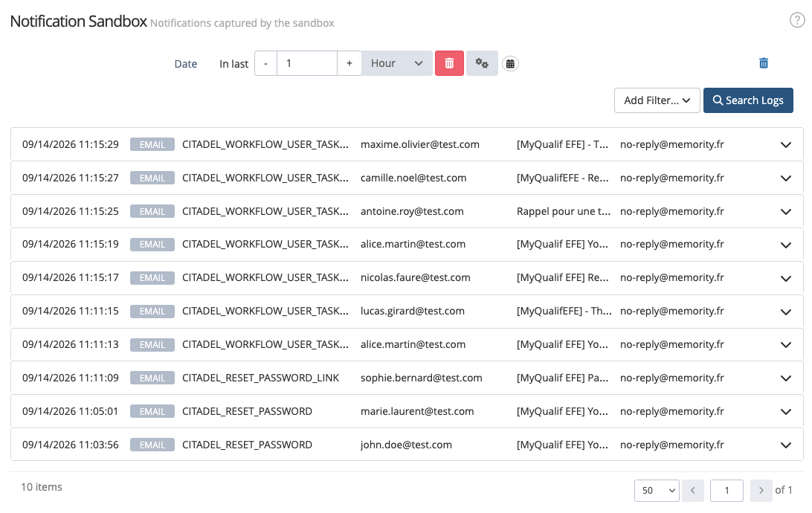The image size is (812, 513).
Task: Click the page number input field
Action: pyautogui.click(x=726, y=490)
